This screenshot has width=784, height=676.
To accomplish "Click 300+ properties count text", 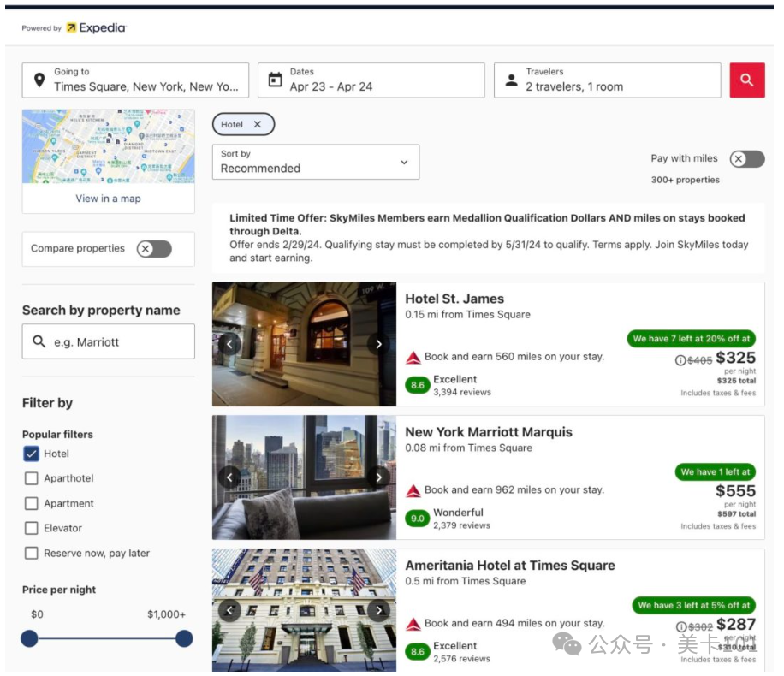I will (x=685, y=180).
